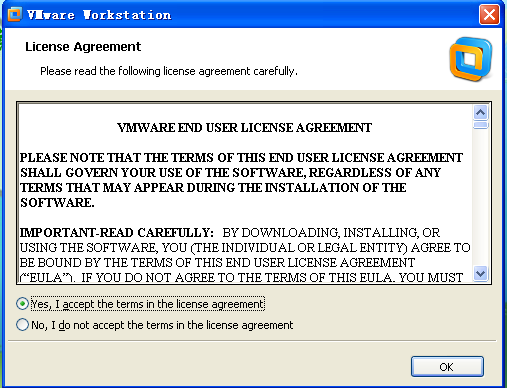Click the 'Yes, I accept the terms' label text

[148, 304]
